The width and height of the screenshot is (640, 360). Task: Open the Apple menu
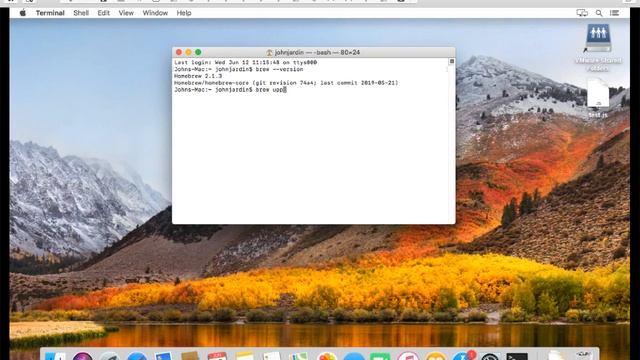(23, 13)
